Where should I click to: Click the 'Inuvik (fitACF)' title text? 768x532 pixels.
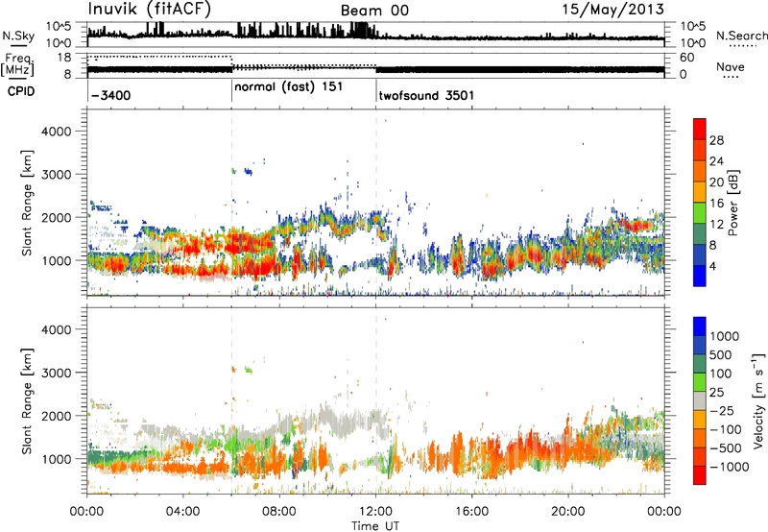tap(150, 10)
